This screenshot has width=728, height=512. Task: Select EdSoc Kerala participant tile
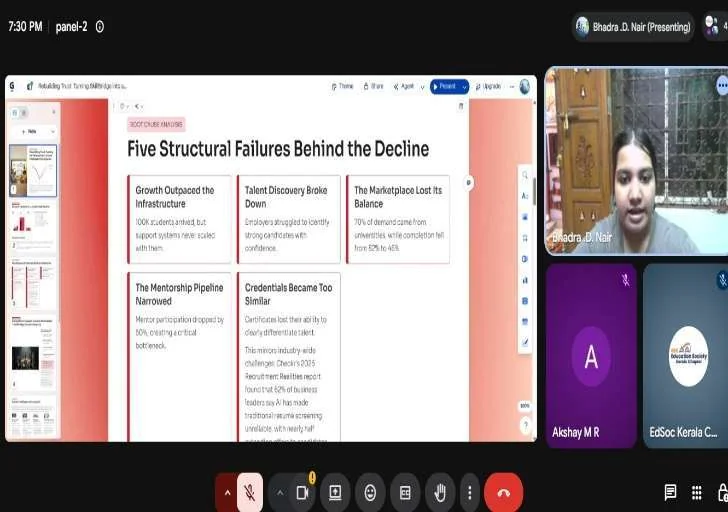pos(686,356)
